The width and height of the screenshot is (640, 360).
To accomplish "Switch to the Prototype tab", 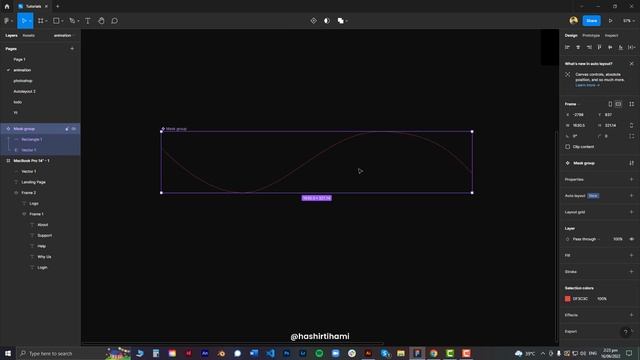I will [x=591, y=36].
